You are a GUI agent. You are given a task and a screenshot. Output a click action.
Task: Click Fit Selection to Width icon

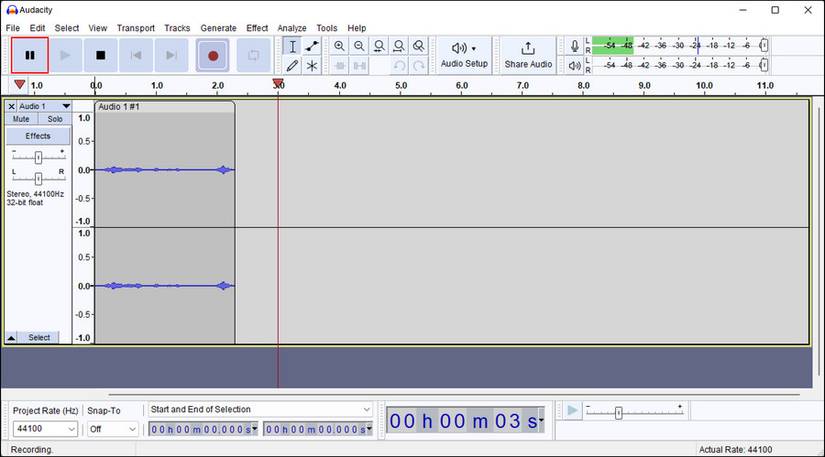pyautogui.click(x=379, y=46)
